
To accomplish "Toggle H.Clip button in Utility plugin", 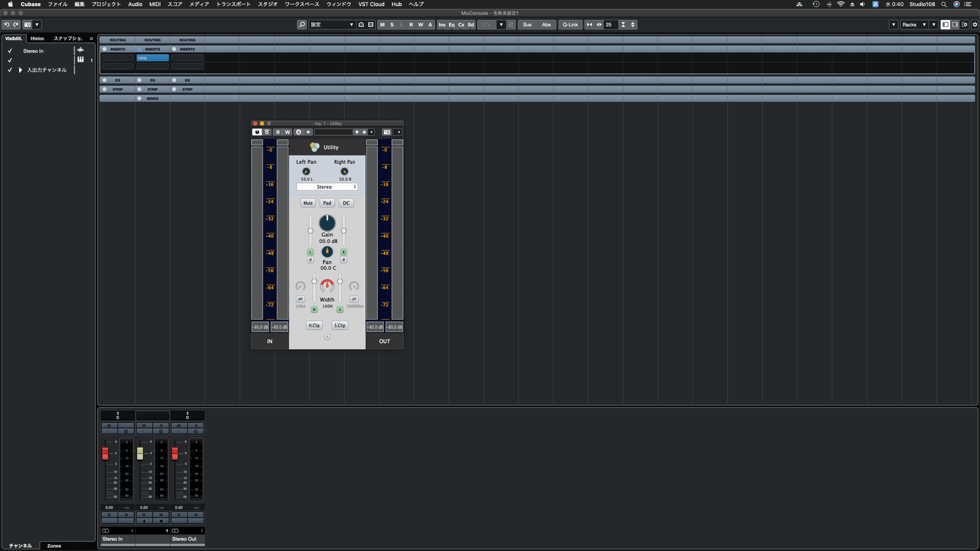I will (x=314, y=325).
